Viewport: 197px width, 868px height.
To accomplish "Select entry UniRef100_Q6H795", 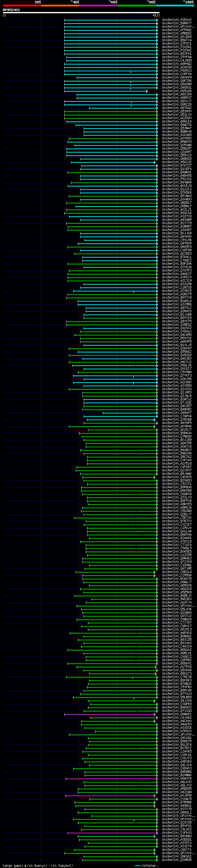I will (x=176, y=443).
